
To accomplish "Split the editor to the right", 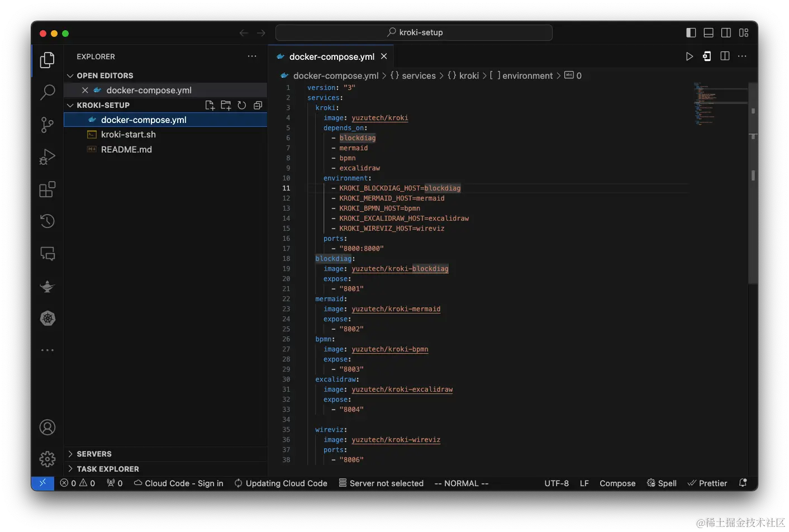I will click(x=725, y=56).
